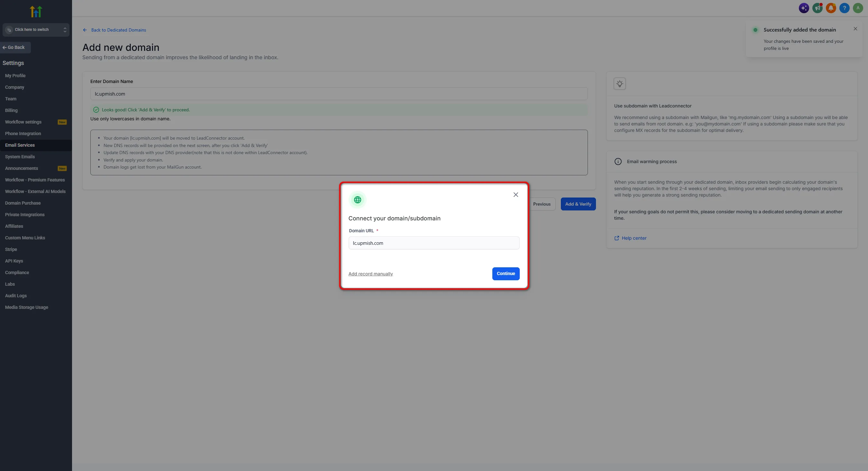Click the Email warming process info icon

point(618,162)
